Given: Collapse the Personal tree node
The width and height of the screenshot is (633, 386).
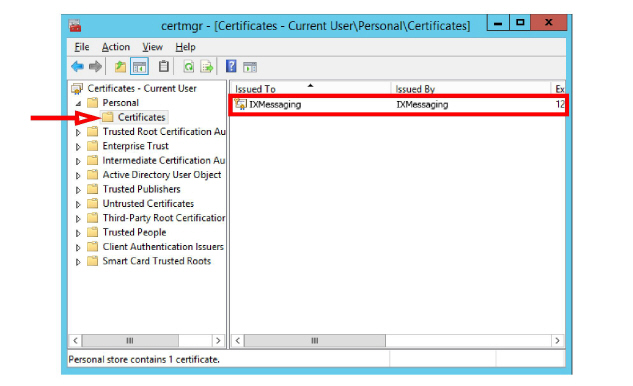Looking at the screenshot, I should pyautogui.click(x=78, y=103).
